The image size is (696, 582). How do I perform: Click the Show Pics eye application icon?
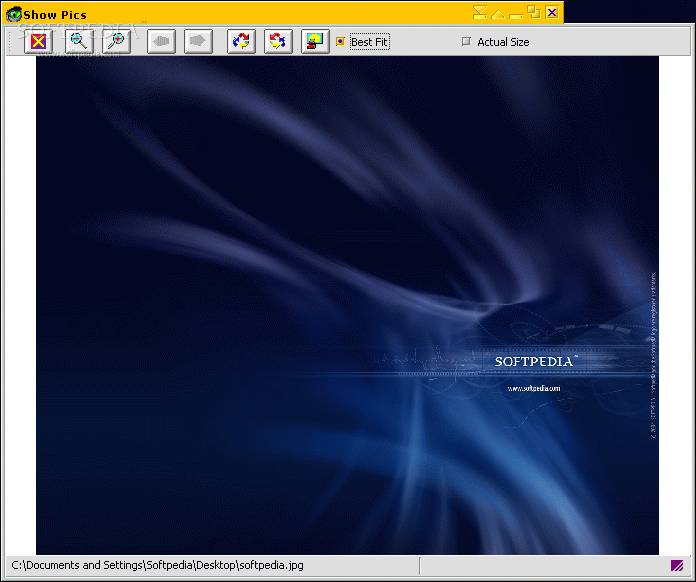[x=14, y=14]
